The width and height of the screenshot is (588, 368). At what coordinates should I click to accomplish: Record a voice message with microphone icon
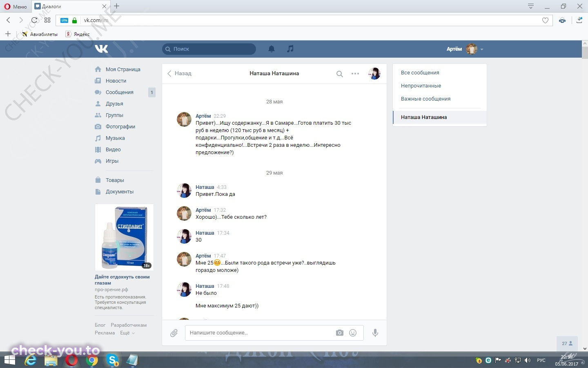pos(375,333)
